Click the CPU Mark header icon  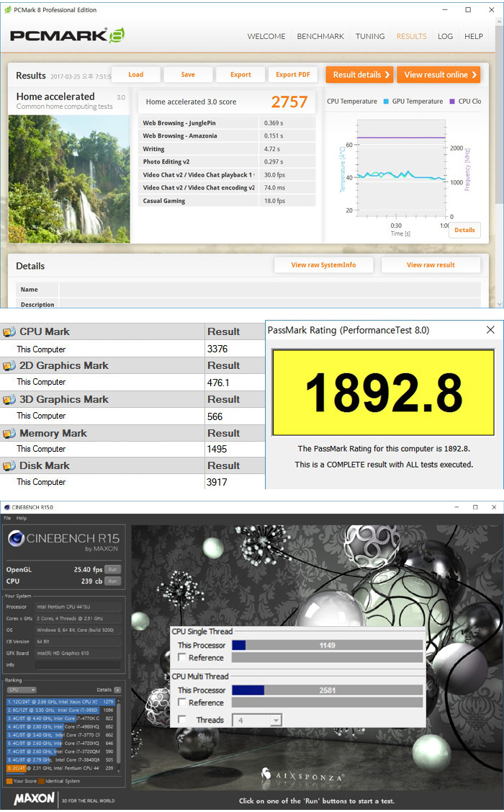click(x=9, y=332)
